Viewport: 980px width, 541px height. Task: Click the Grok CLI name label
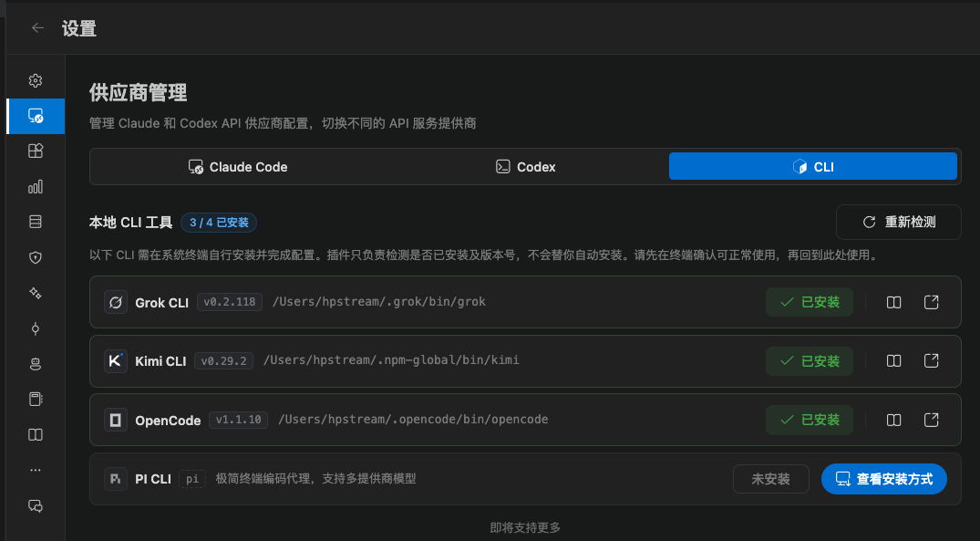coord(162,303)
